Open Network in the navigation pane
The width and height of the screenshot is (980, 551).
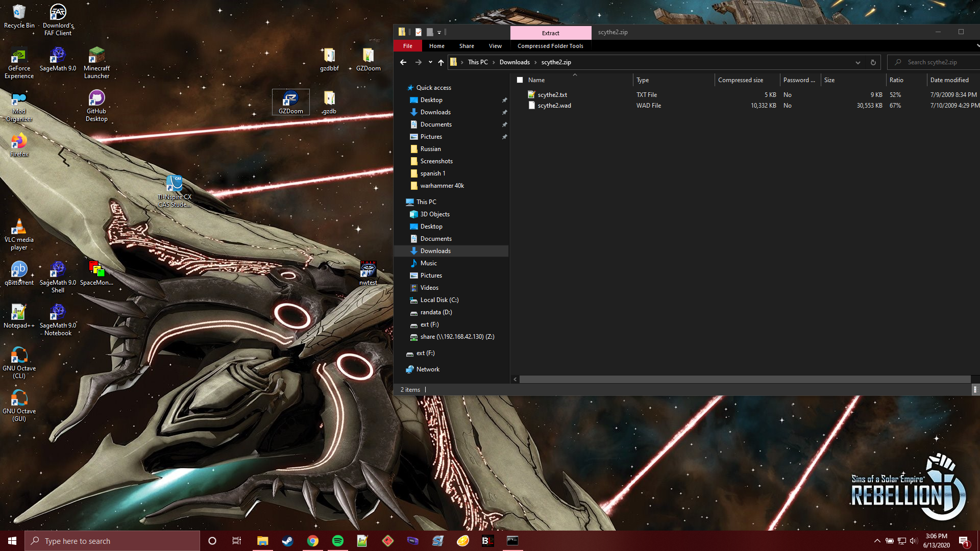click(428, 369)
